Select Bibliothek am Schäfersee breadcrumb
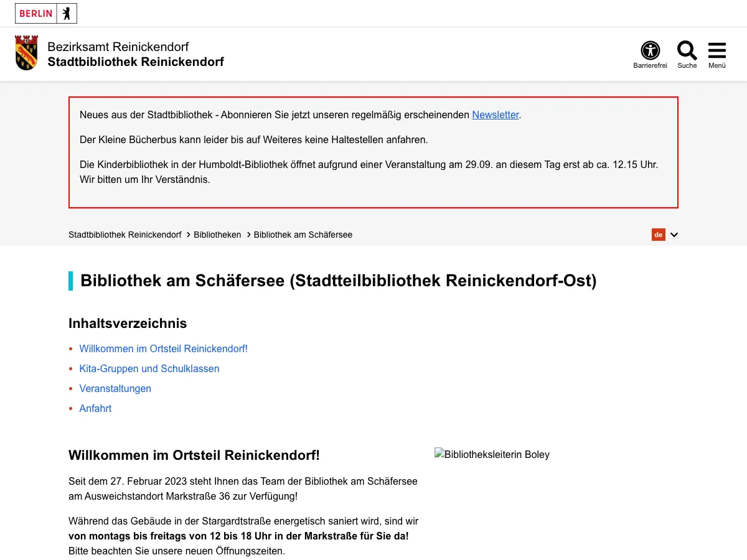Viewport: 747px width, 560px height. pyautogui.click(x=303, y=235)
